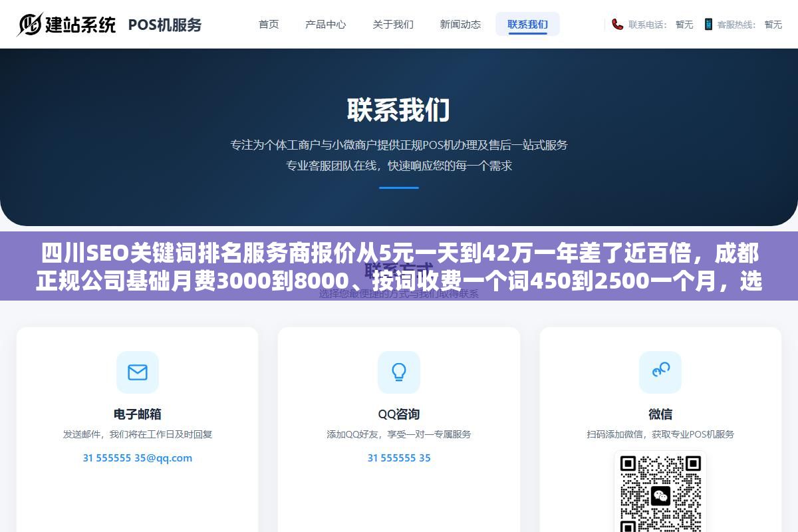Click the QQ咨询 card heading
The height and width of the screenshot is (532, 798).
[x=399, y=414]
